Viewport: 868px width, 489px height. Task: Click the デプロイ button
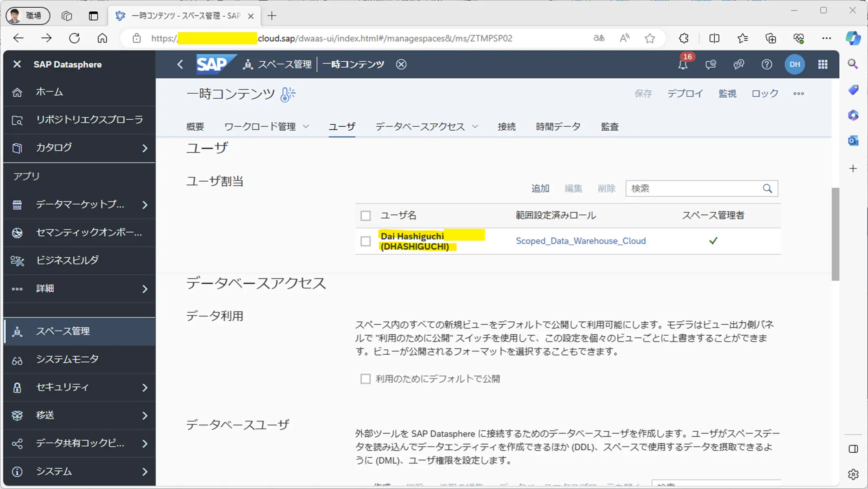685,94
